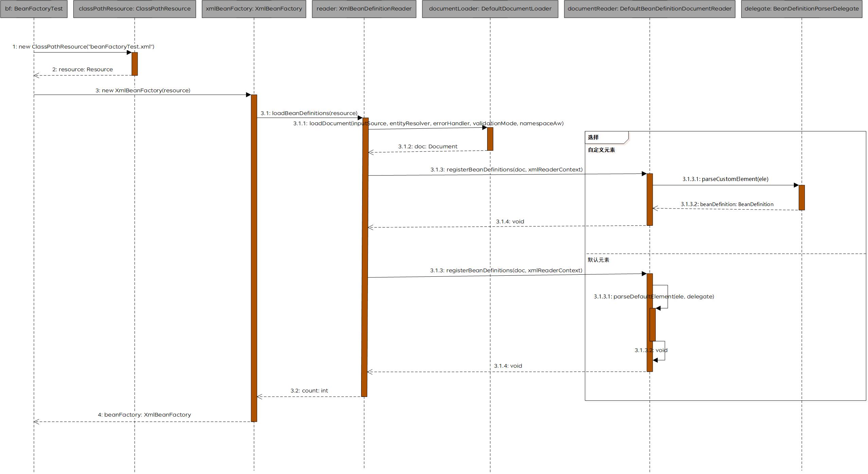Click message label "3: new XmlBeanFactory(resource)"

click(143, 90)
